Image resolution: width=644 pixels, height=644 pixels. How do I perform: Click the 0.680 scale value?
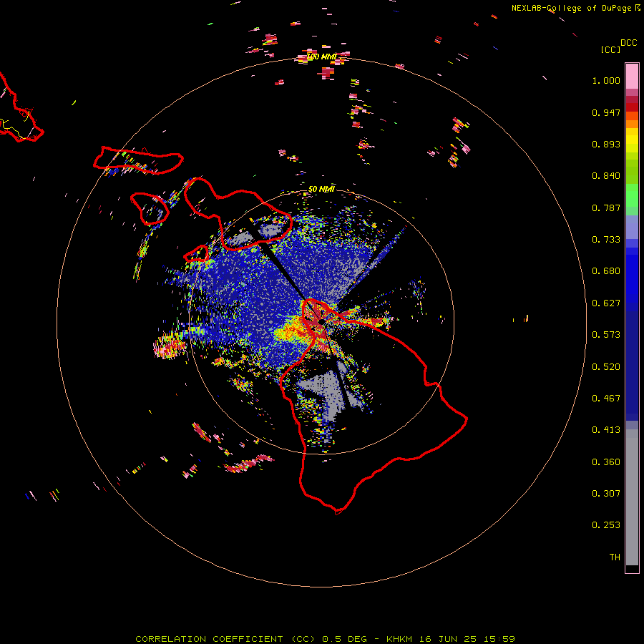point(606,271)
